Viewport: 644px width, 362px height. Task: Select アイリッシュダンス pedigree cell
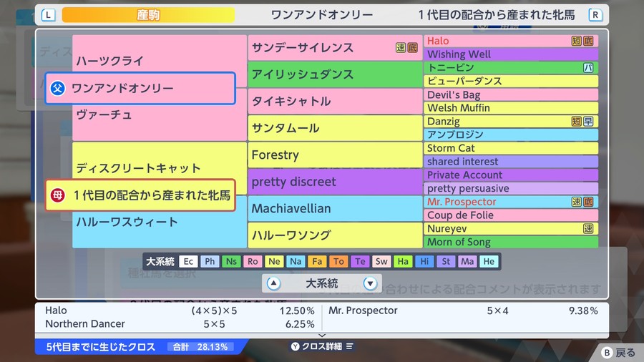[335, 74]
